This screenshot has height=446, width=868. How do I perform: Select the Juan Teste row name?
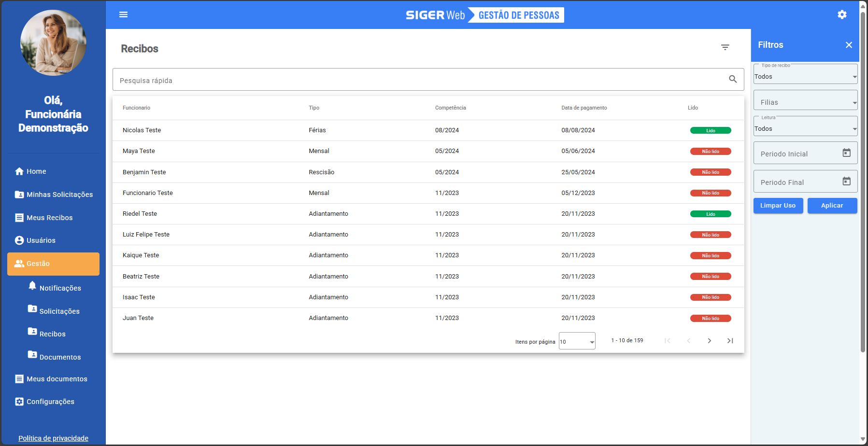click(138, 318)
